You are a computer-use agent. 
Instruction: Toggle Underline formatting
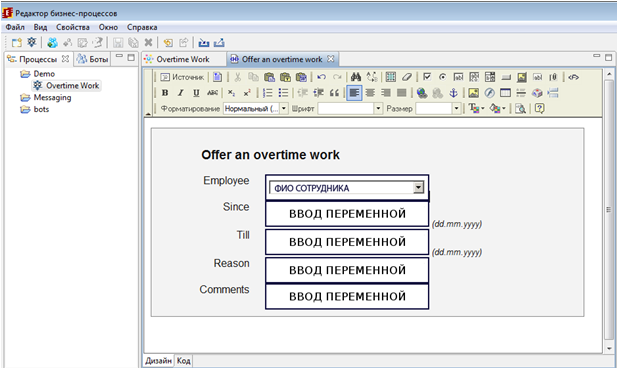tap(196, 93)
